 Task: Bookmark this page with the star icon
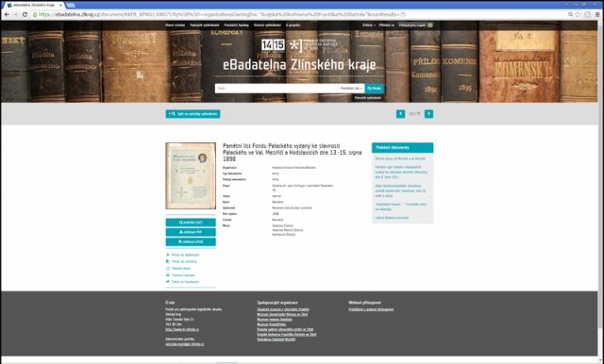(x=578, y=15)
